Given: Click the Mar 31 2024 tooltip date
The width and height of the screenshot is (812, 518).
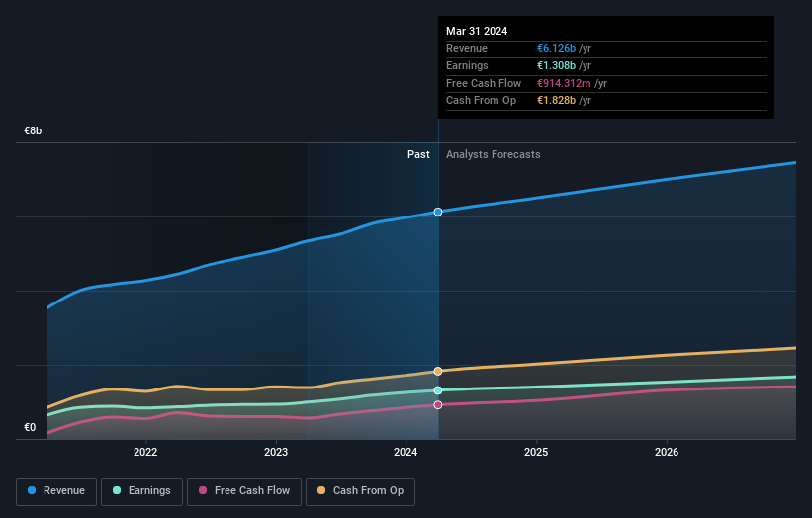Looking at the screenshot, I should coord(477,31).
